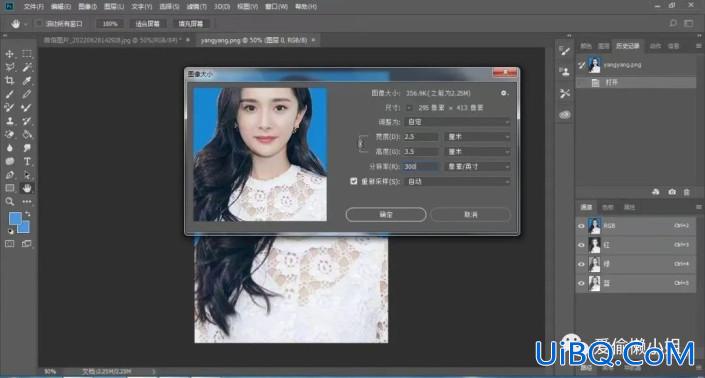Select the Rectangle shape tool
This screenshot has width=705, height=378.
9,188
